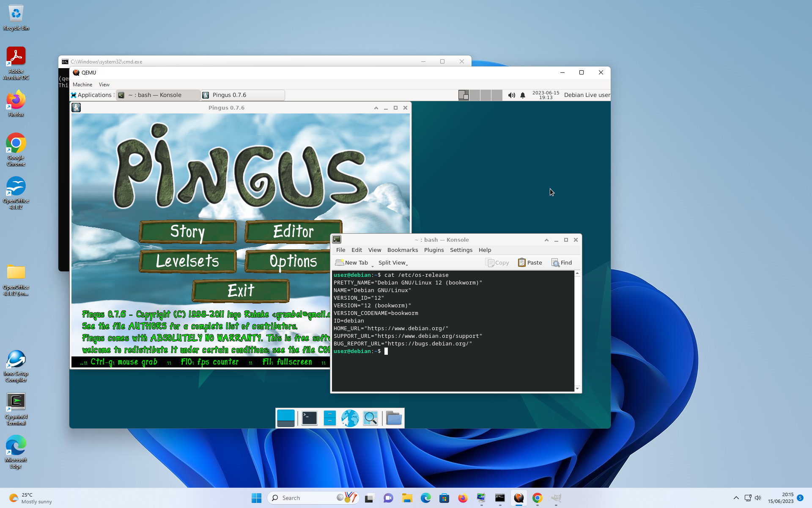Click the Xfce volume speaker icon in panel
The height and width of the screenshot is (508, 812).
[511, 95]
